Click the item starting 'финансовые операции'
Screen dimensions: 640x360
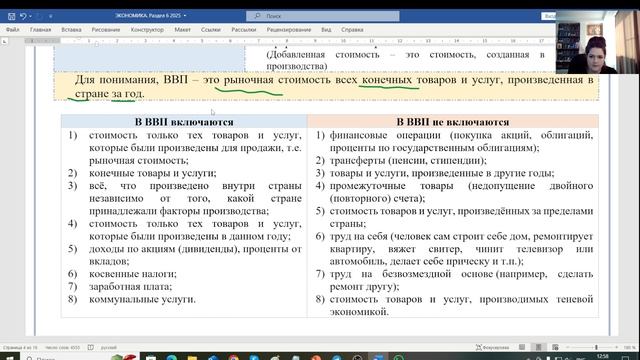(461, 141)
